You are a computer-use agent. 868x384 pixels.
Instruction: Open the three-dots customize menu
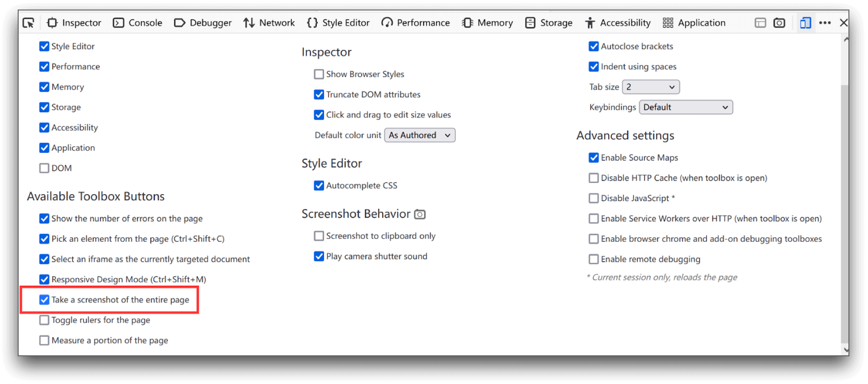825,23
